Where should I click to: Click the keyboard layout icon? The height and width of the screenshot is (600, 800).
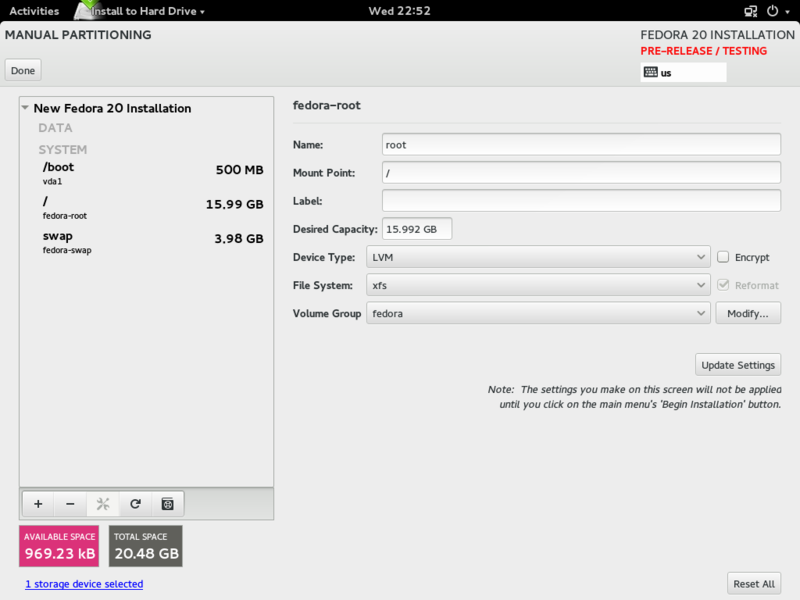tap(651, 72)
